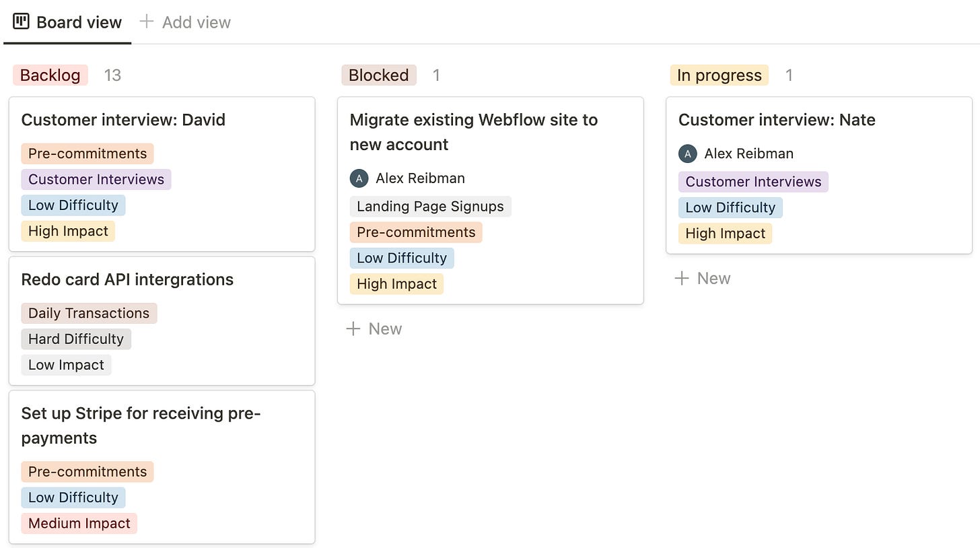980x548 pixels.
Task: Click Alex Reibman's avatar on the Webflow card
Action: [x=359, y=178]
